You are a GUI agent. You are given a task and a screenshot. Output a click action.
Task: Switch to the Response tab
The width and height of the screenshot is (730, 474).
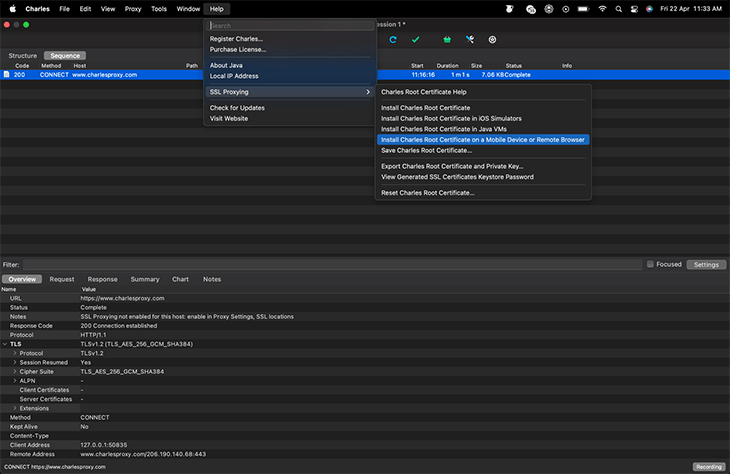(x=102, y=279)
